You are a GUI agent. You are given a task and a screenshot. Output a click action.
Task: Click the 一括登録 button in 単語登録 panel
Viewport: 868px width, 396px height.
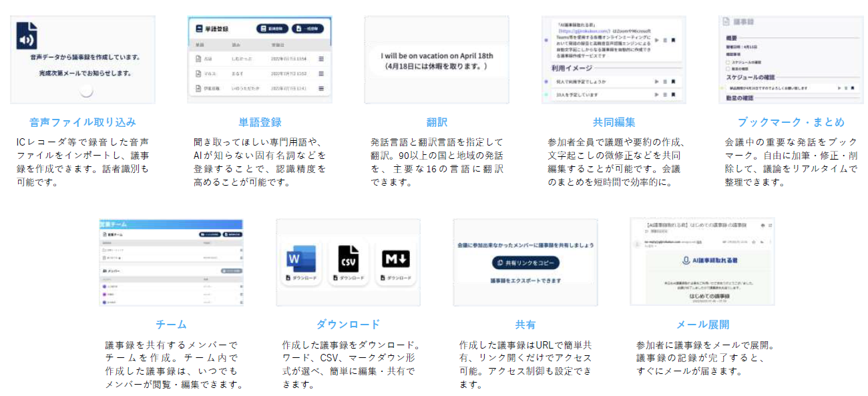tap(308, 29)
